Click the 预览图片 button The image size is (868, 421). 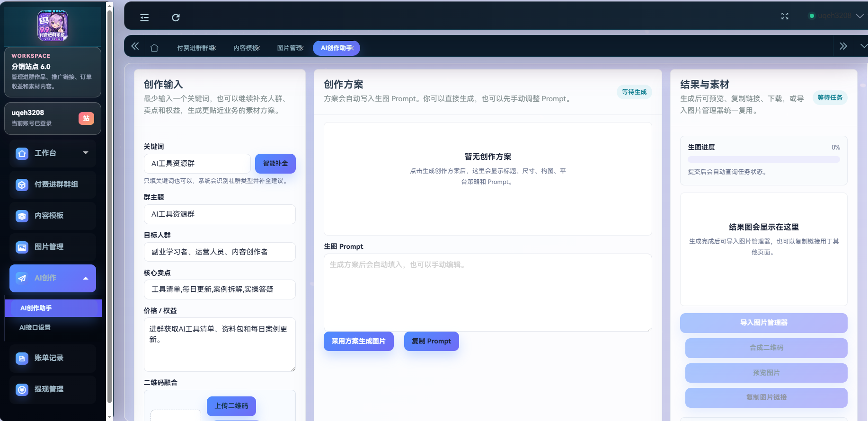(x=766, y=373)
